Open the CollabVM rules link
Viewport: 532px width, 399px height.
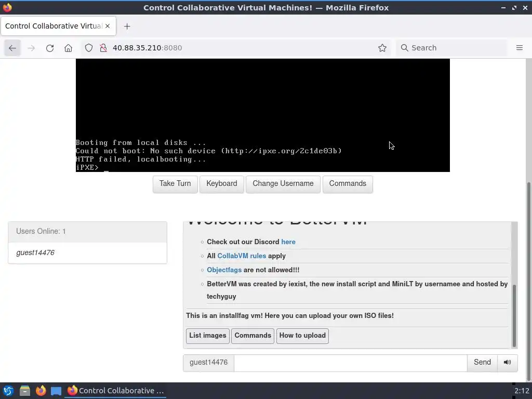(x=242, y=256)
